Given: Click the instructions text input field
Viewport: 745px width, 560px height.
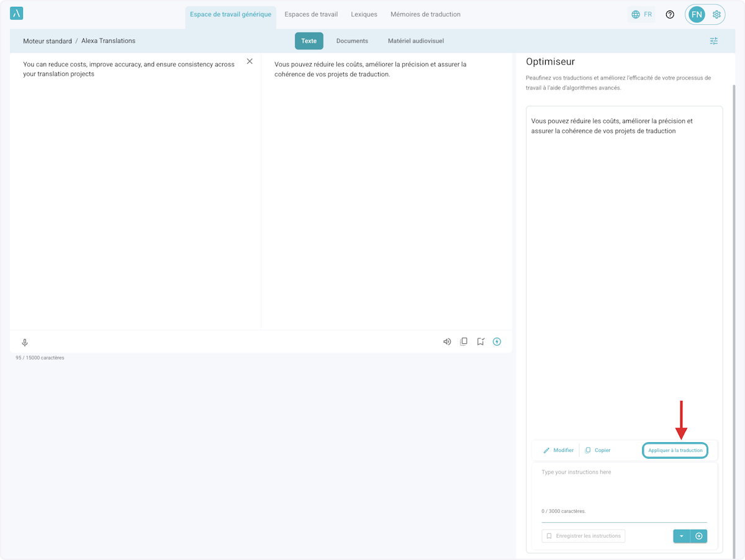Looking at the screenshot, I should coord(624,487).
